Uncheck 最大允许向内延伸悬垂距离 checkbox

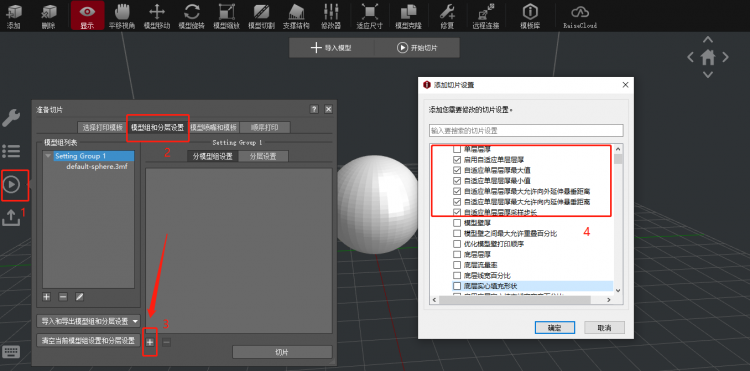456,202
